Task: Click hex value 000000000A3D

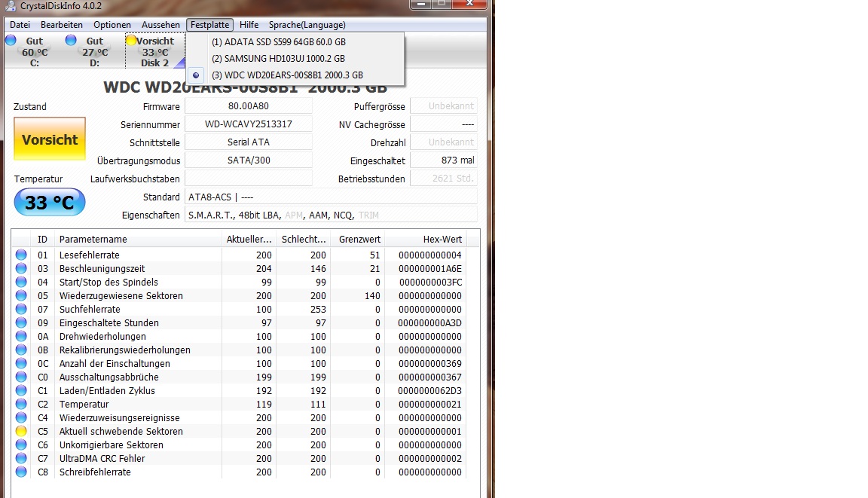Action: point(429,322)
